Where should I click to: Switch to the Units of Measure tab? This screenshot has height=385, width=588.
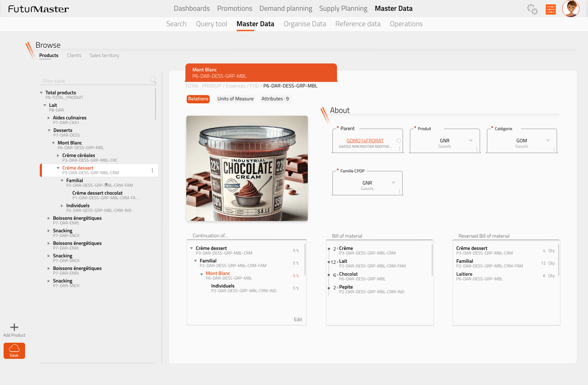tap(235, 99)
